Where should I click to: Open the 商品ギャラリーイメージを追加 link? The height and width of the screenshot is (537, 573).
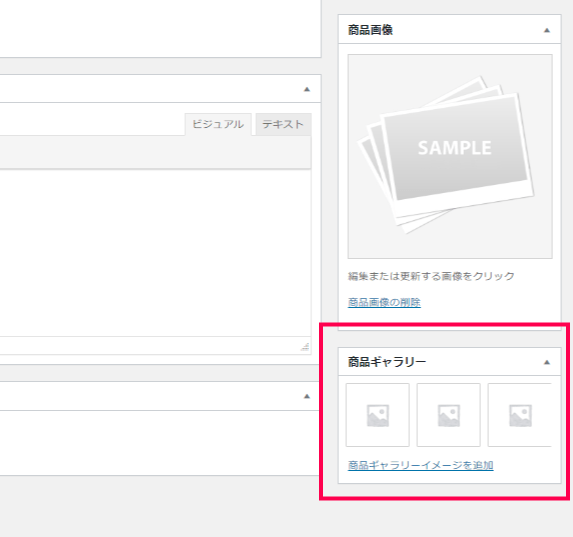pyautogui.click(x=421, y=465)
